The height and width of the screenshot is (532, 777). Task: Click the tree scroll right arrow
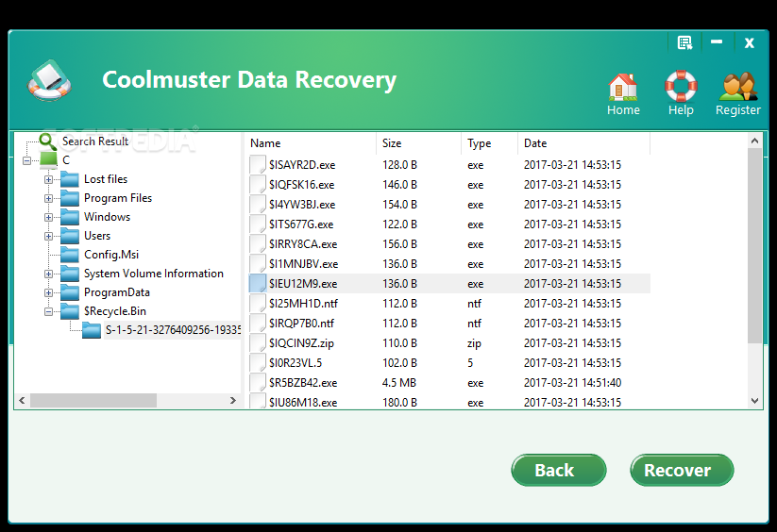coord(233,400)
